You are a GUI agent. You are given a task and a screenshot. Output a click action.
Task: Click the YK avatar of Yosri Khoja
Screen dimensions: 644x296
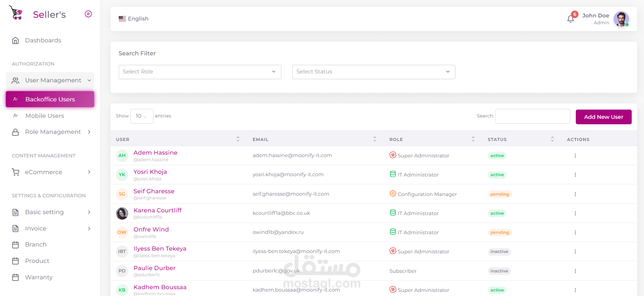tap(122, 175)
